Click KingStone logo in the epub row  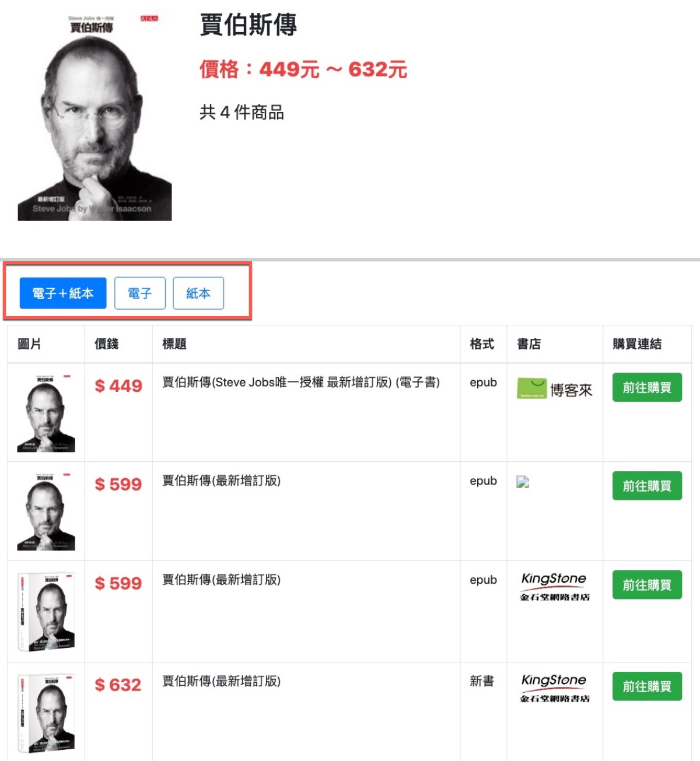pos(555,587)
